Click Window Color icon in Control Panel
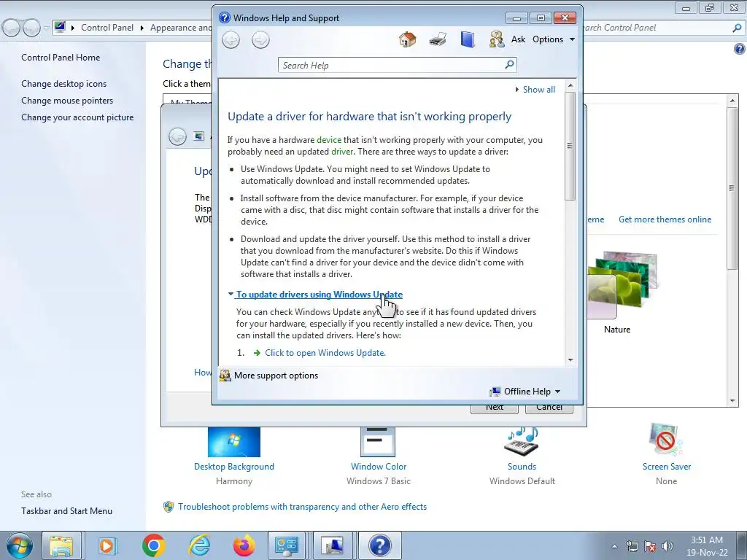Screen dimensions: 747x560 378,441
